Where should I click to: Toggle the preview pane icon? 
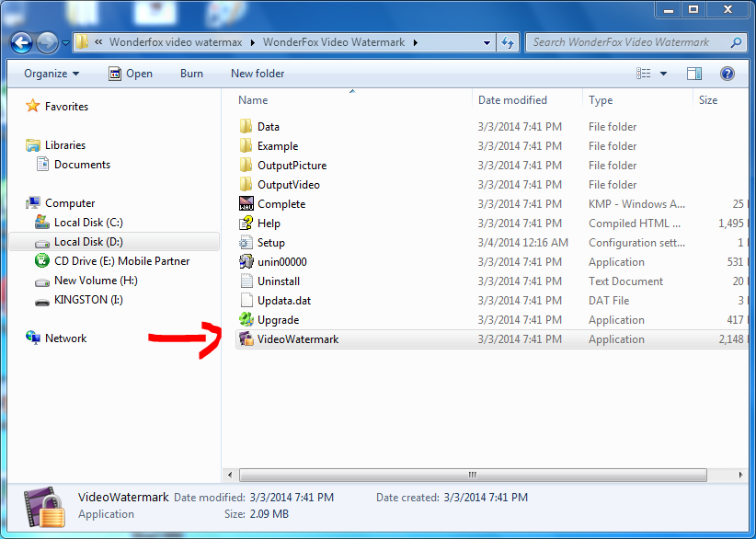tap(693, 74)
